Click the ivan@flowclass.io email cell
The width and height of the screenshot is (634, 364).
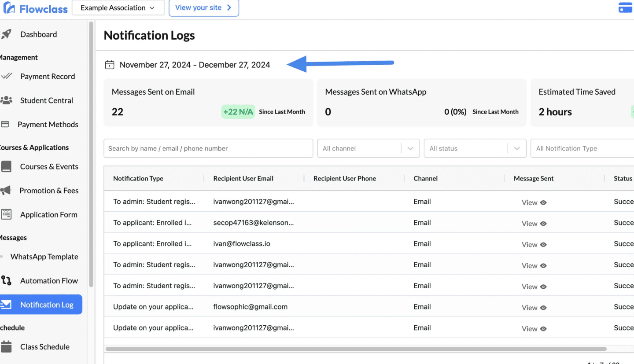coord(242,243)
